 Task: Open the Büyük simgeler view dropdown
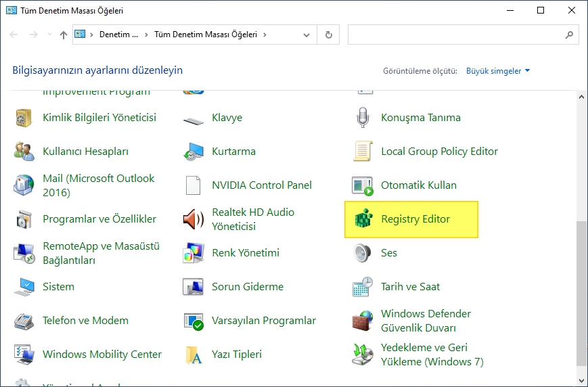coord(497,71)
